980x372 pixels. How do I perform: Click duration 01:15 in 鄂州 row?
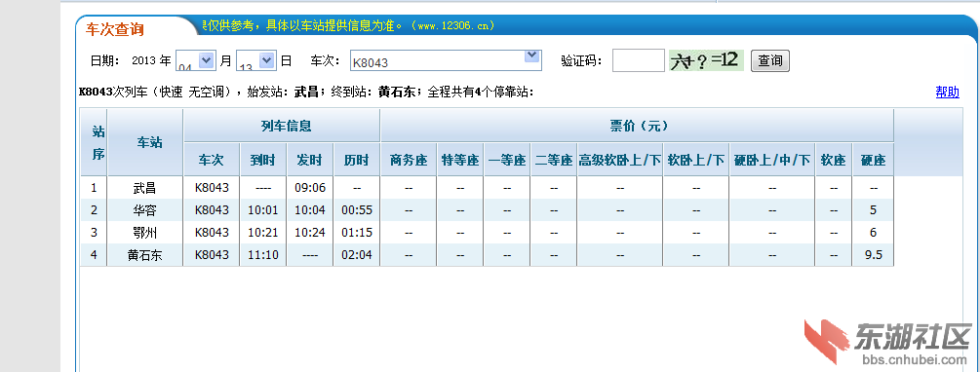click(357, 233)
